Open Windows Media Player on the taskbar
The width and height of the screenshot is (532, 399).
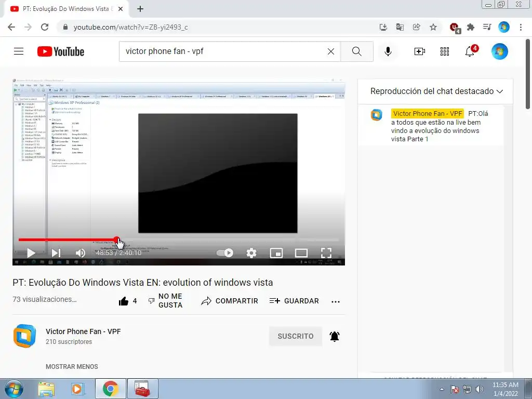(x=77, y=389)
